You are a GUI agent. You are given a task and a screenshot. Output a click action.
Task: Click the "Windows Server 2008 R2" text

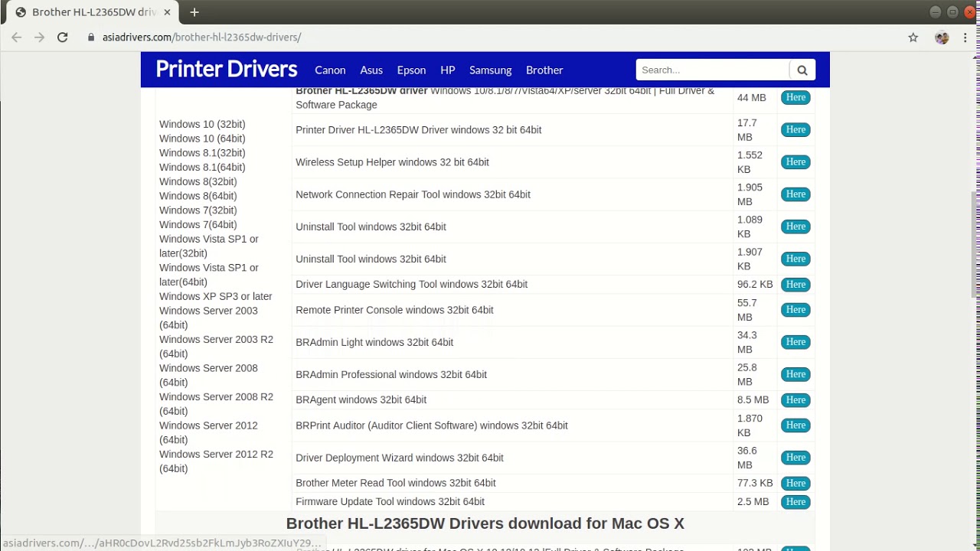point(216,396)
